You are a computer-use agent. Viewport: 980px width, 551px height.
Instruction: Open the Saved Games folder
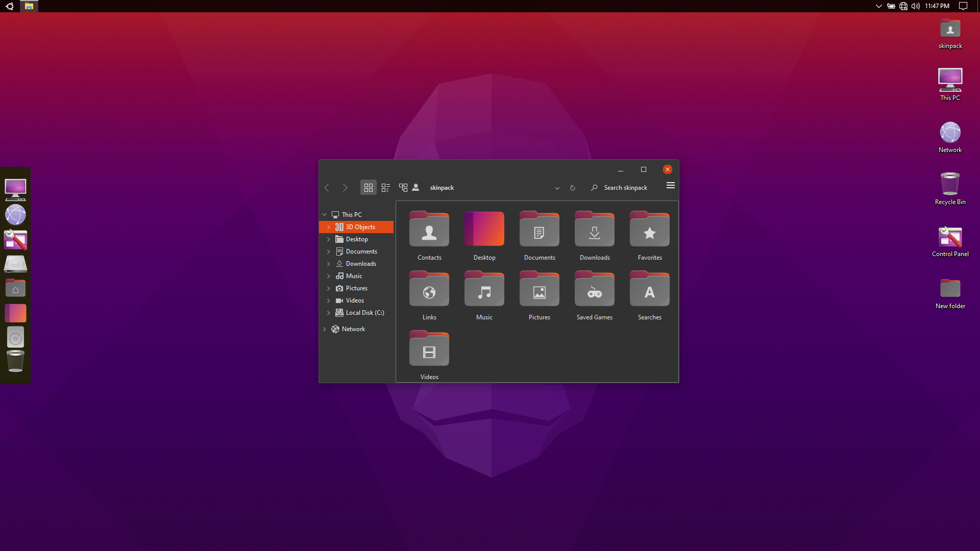click(594, 291)
